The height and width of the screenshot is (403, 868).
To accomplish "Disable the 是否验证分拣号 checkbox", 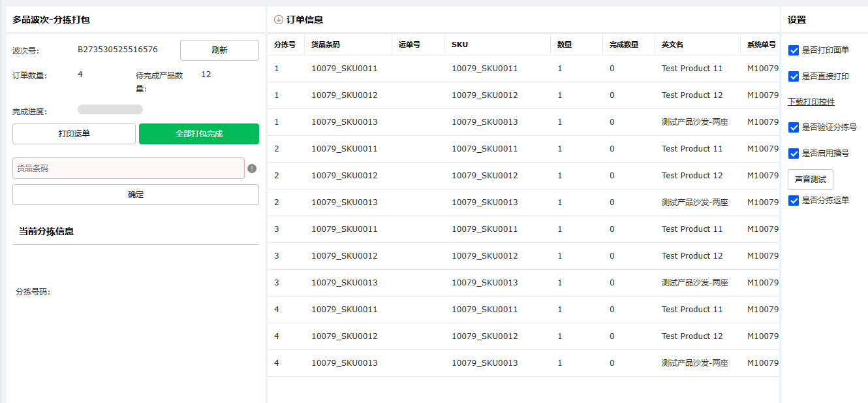I will point(794,127).
